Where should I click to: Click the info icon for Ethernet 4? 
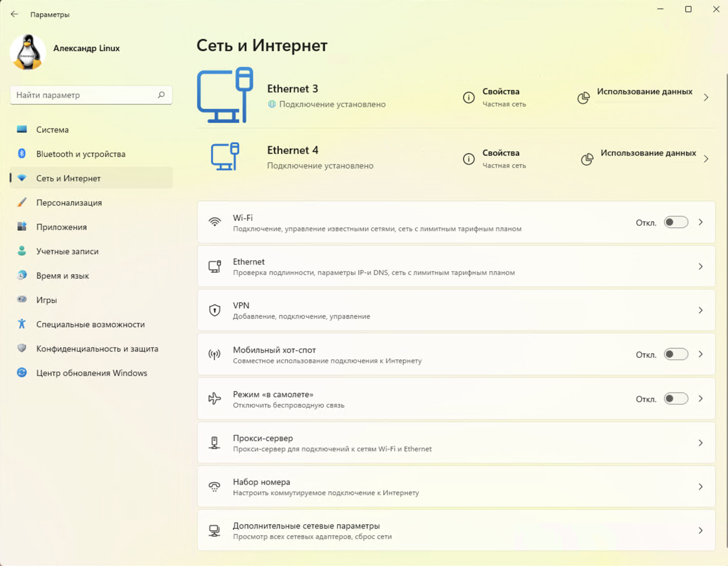click(468, 159)
